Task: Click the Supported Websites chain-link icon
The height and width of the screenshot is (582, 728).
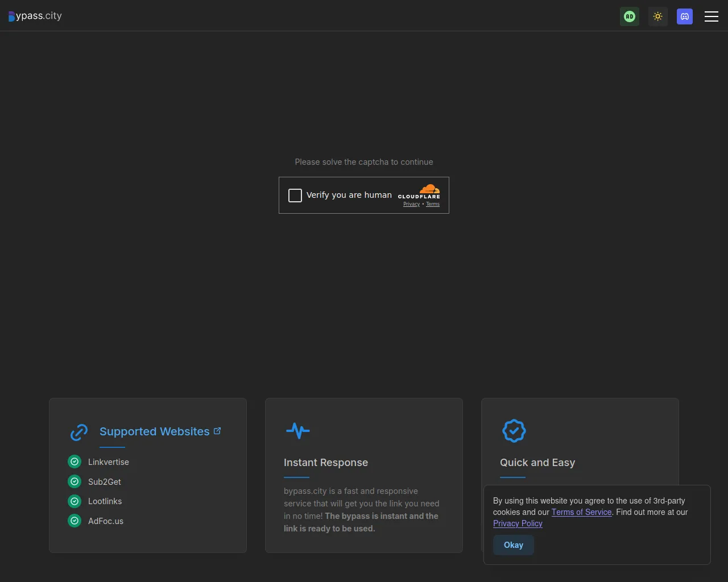Action: 79,432
